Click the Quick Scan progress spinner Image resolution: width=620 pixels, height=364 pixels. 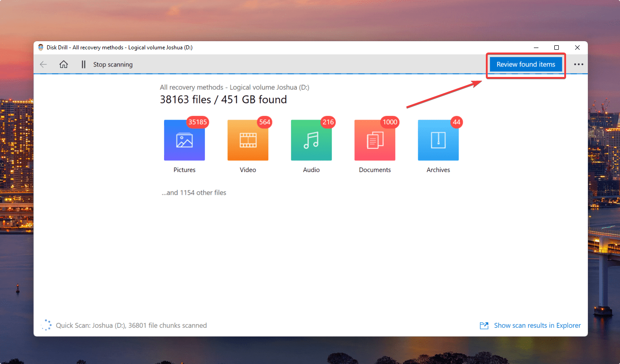pos(46,325)
